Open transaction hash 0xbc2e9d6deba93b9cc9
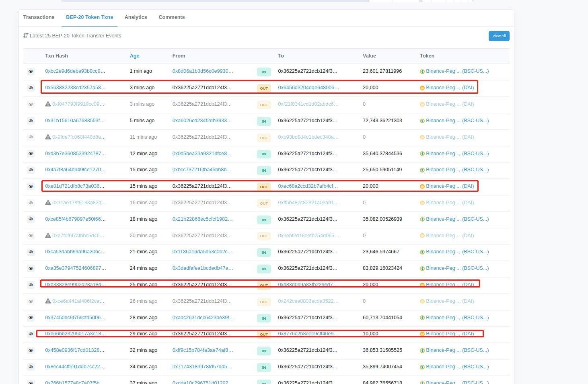 (75, 71)
